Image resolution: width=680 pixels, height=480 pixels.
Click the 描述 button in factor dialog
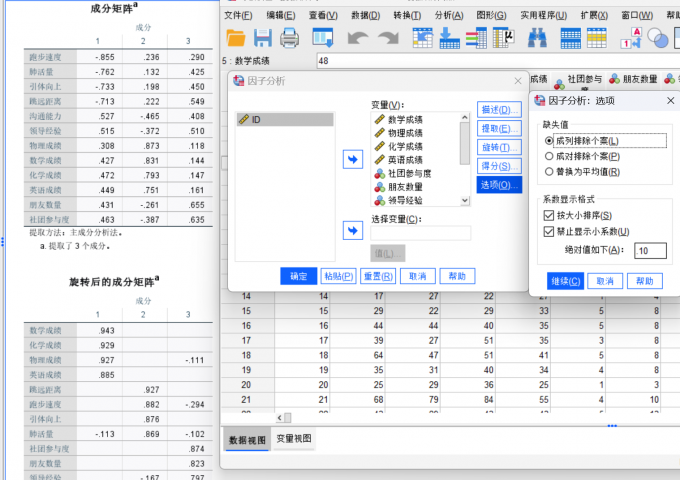pos(499,110)
